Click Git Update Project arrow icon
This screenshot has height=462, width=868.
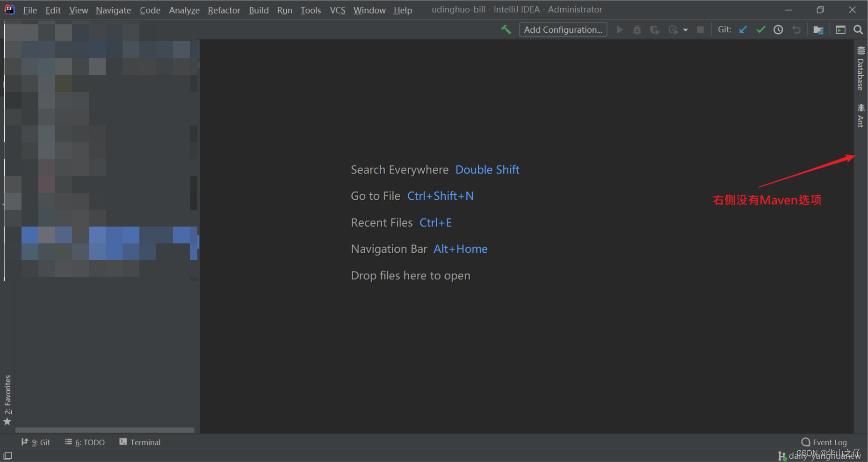coord(743,29)
